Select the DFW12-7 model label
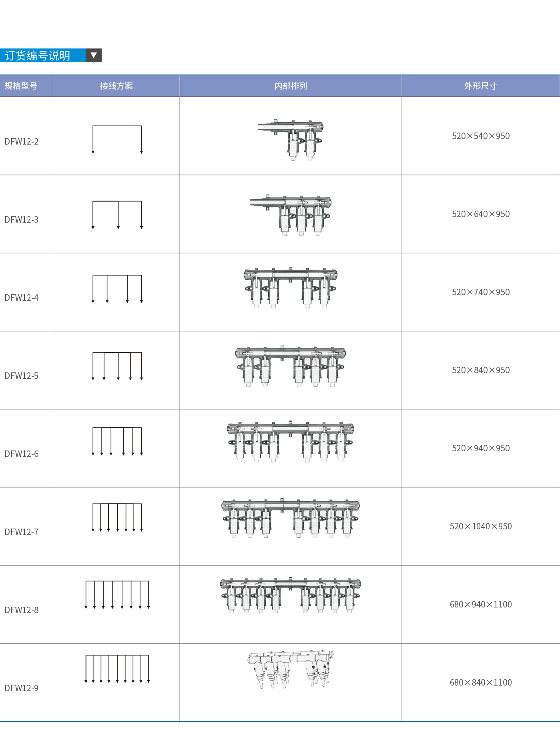This screenshot has height=730, width=560. click(22, 532)
